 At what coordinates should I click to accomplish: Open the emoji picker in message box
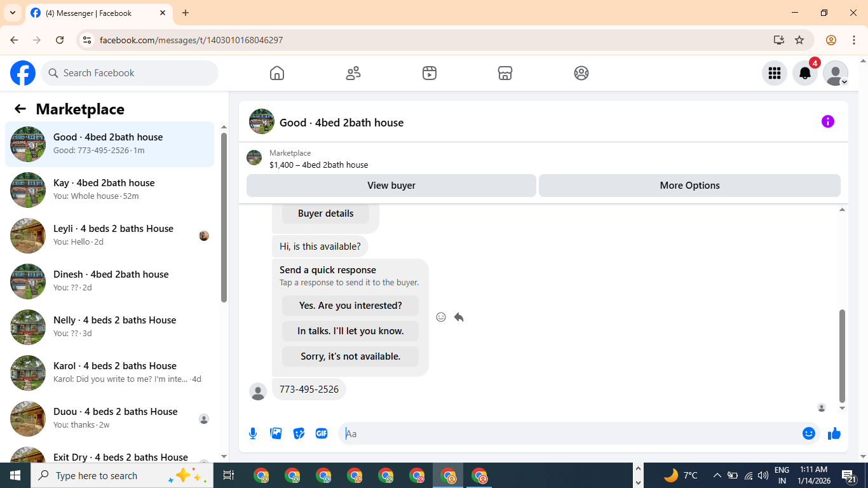point(809,433)
